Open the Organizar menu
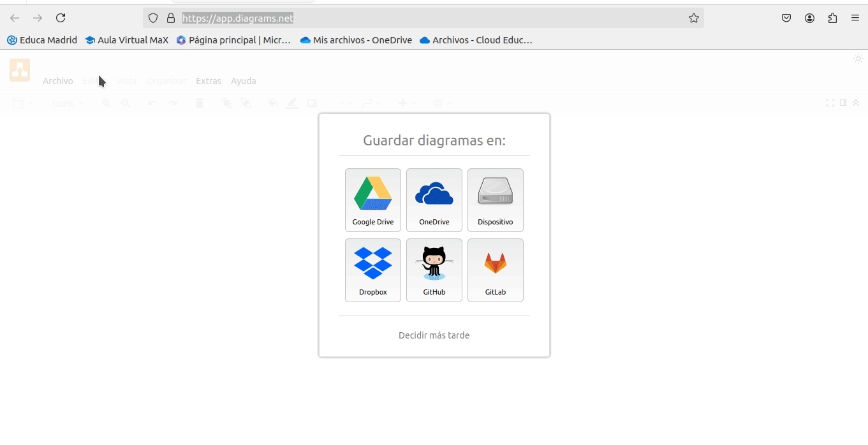The width and height of the screenshot is (868, 445). click(x=166, y=81)
